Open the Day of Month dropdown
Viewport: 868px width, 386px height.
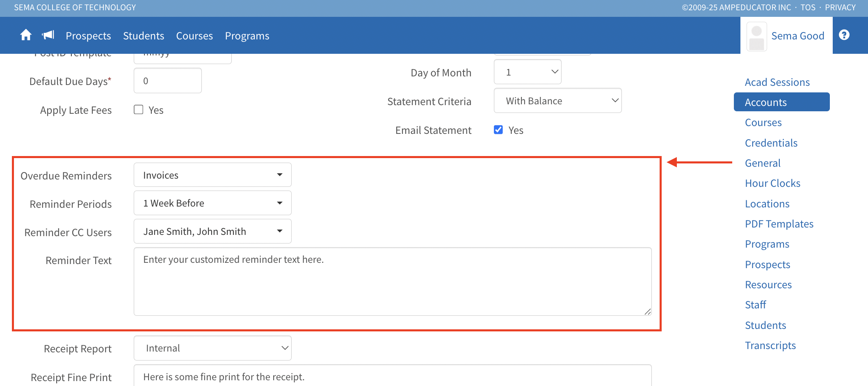(527, 72)
